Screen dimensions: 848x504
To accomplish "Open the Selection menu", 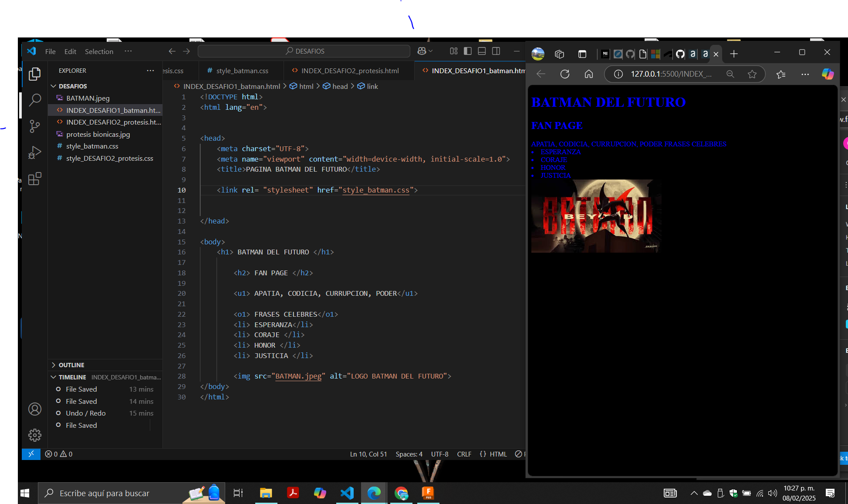I will point(99,51).
